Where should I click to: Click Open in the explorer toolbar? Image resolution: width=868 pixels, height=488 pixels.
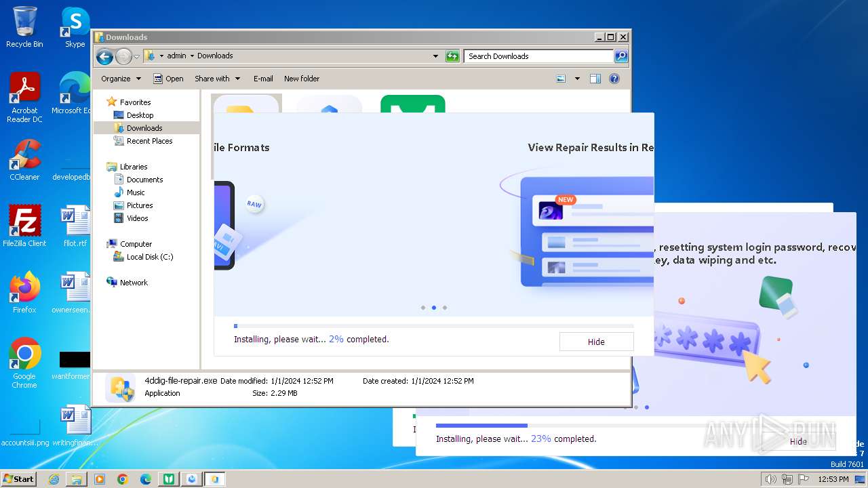point(168,79)
